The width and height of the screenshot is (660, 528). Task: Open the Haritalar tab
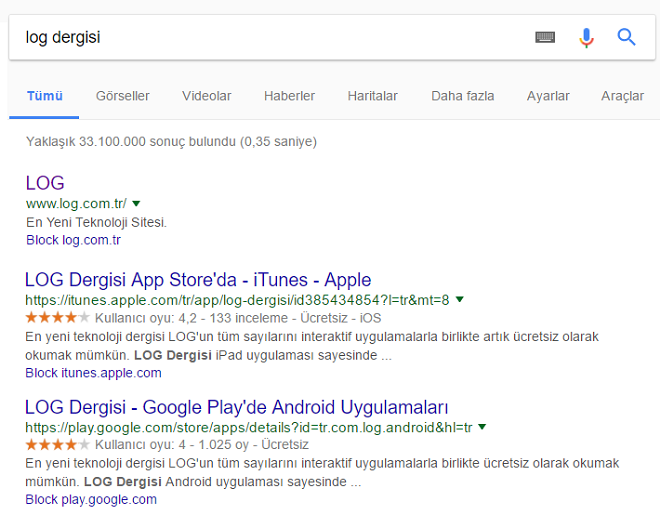[373, 96]
